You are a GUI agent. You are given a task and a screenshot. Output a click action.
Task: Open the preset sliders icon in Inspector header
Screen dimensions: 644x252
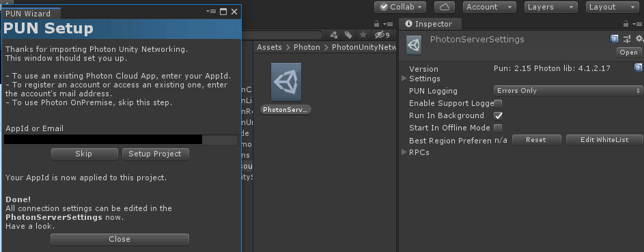coord(627,39)
